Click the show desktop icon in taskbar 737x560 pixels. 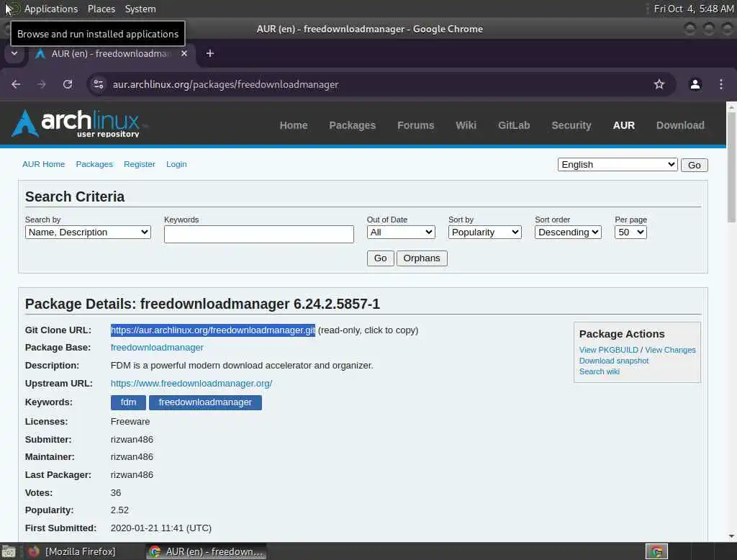9,551
